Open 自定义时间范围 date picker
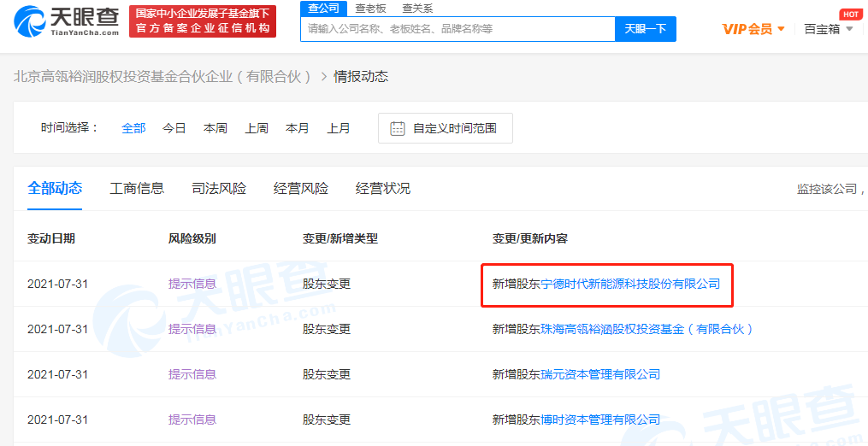This screenshot has width=868, height=446. click(x=445, y=128)
